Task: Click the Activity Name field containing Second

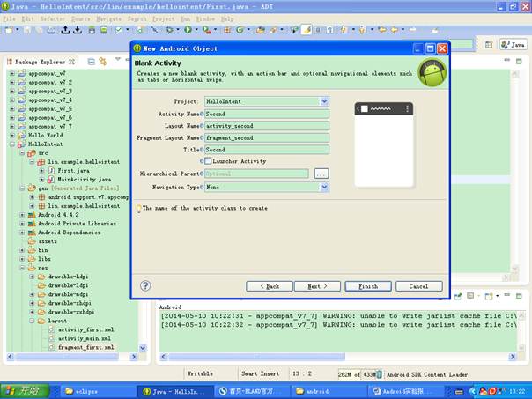Action: [x=267, y=114]
